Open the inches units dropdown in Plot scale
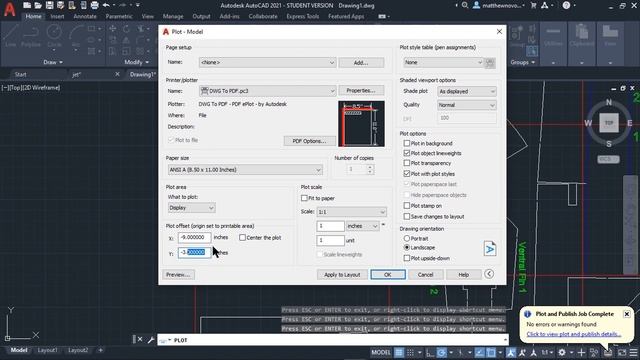 point(362,226)
